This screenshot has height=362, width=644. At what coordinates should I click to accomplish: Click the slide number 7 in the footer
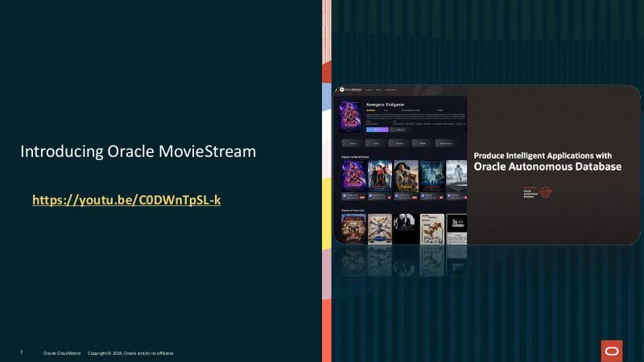tap(22, 352)
